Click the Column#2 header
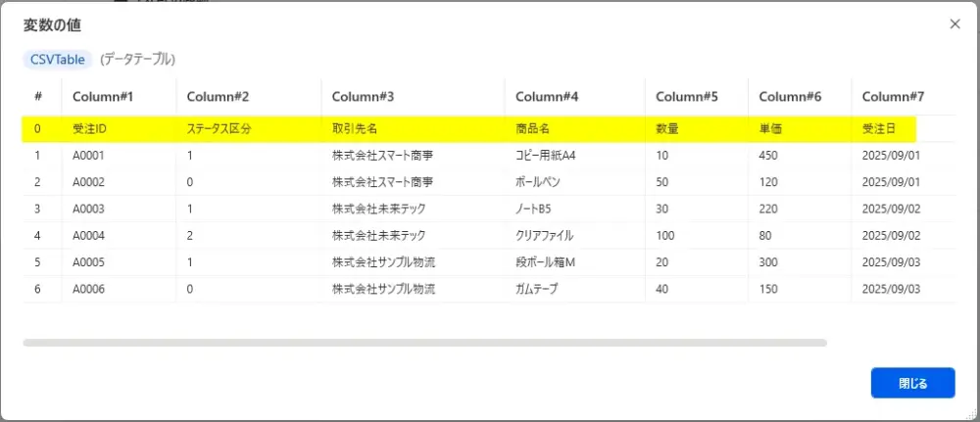The width and height of the screenshot is (980, 422). (218, 97)
